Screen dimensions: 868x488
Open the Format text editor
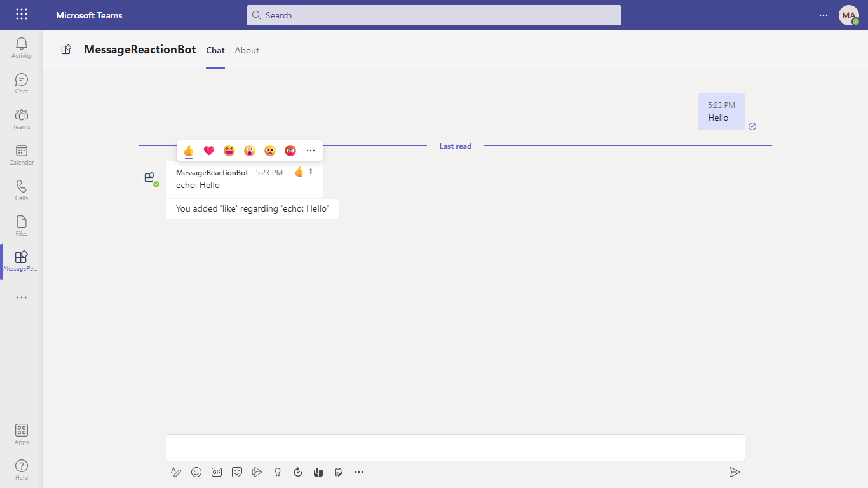point(176,472)
